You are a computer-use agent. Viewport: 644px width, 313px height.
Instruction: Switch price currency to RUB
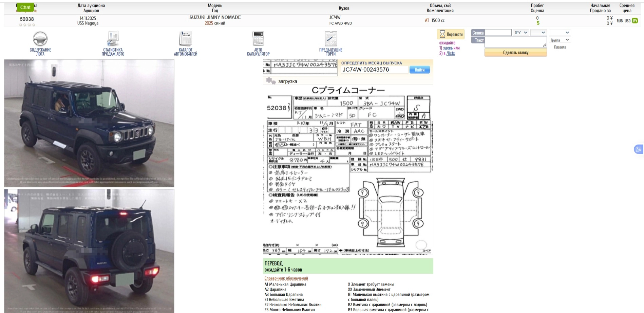coord(620,21)
